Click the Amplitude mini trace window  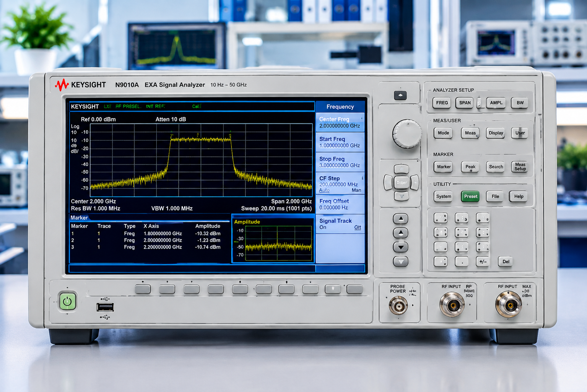click(273, 239)
